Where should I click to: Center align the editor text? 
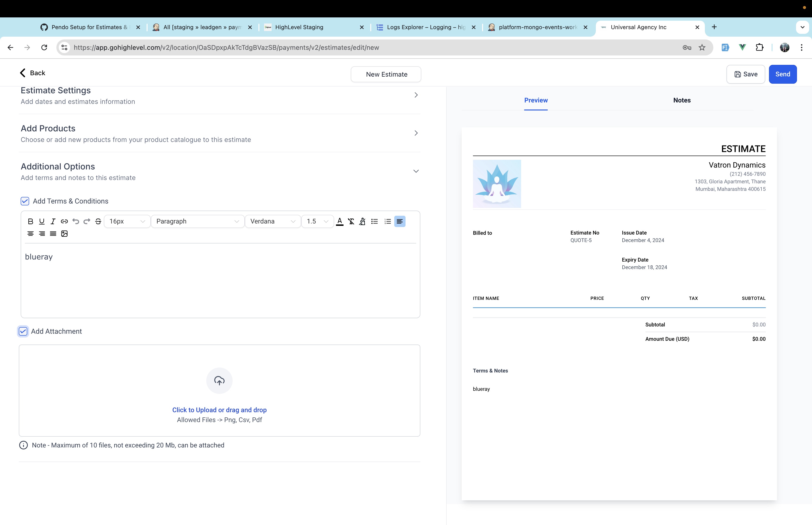point(30,234)
